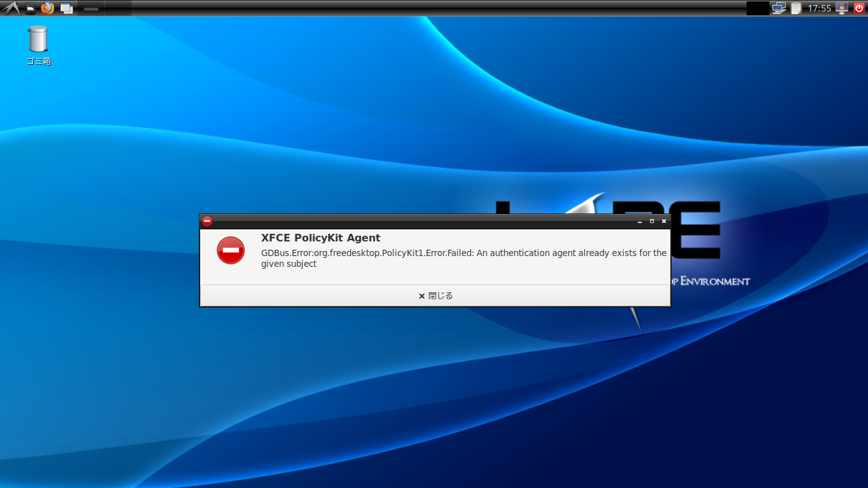Viewport: 868px width, 488px height.
Task: Close the error dialog with titlebar X
Action: [664, 221]
